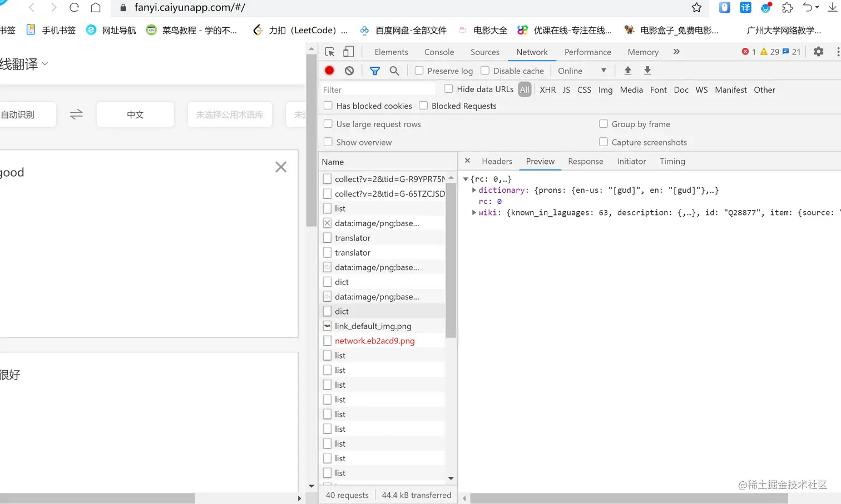Open the Performance tab
Viewport: 841px width, 504px height.
(587, 52)
